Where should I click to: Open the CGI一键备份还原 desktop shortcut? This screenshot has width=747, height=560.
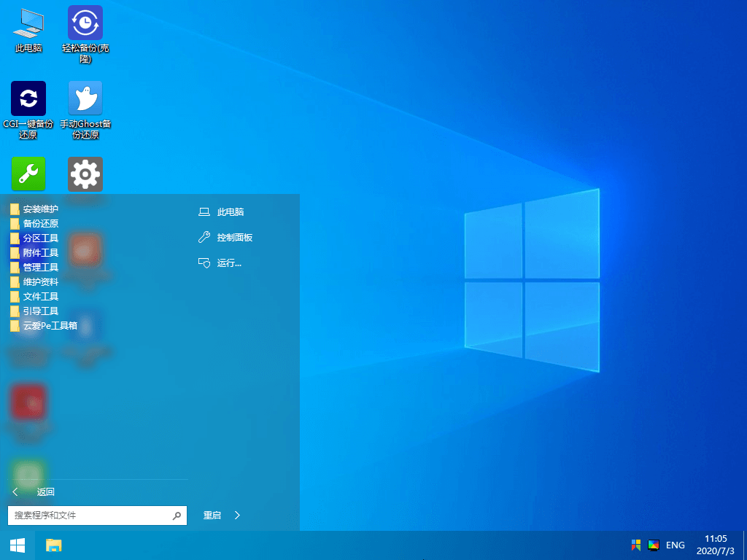click(x=28, y=99)
